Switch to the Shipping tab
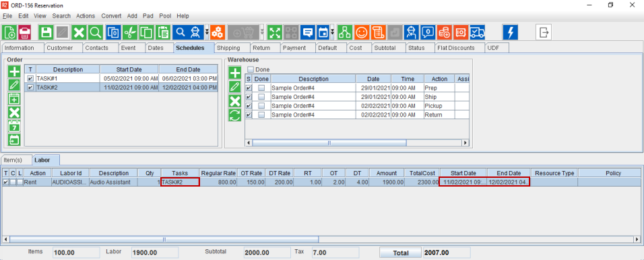This screenshot has height=260, width=644. [x=228, y=48]
